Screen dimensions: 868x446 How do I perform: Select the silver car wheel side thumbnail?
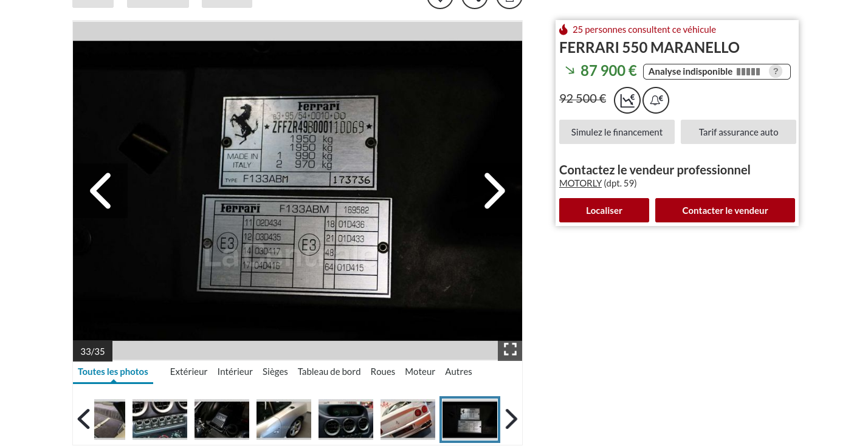point(284,419)
